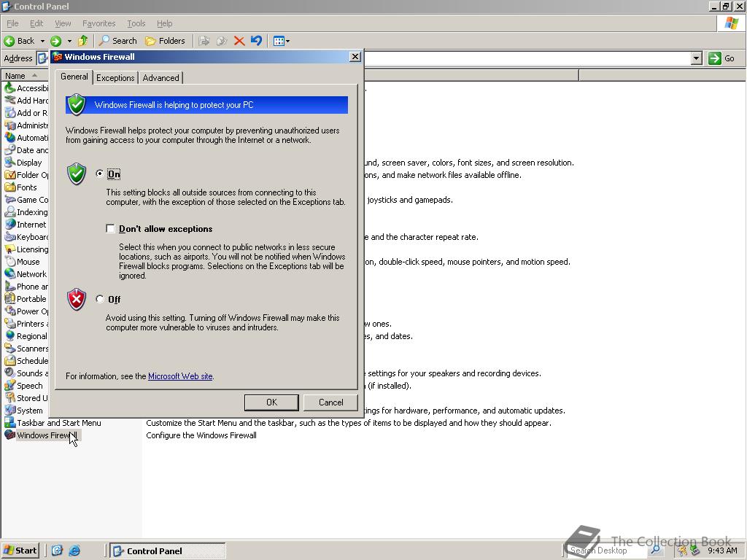This screenshot has width=747, height=560.
Task: Click the desktop search magnifier button
Action: [x=656, y=550]
